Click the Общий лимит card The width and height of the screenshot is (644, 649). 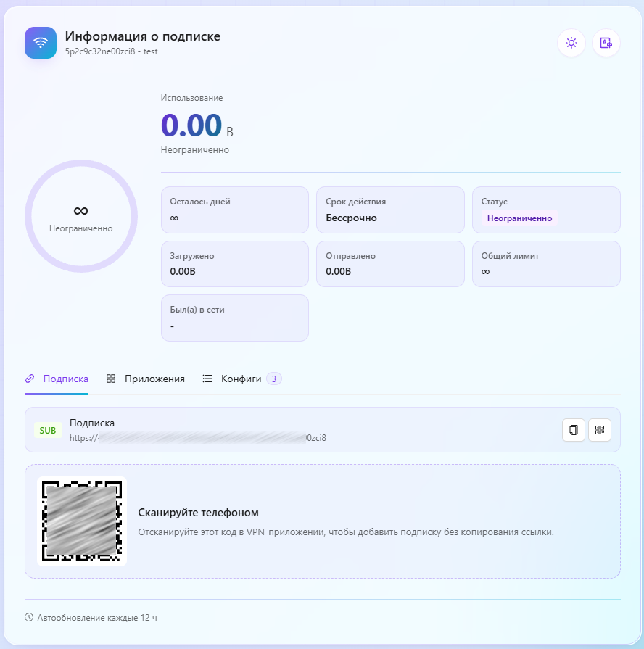point(546,264)
